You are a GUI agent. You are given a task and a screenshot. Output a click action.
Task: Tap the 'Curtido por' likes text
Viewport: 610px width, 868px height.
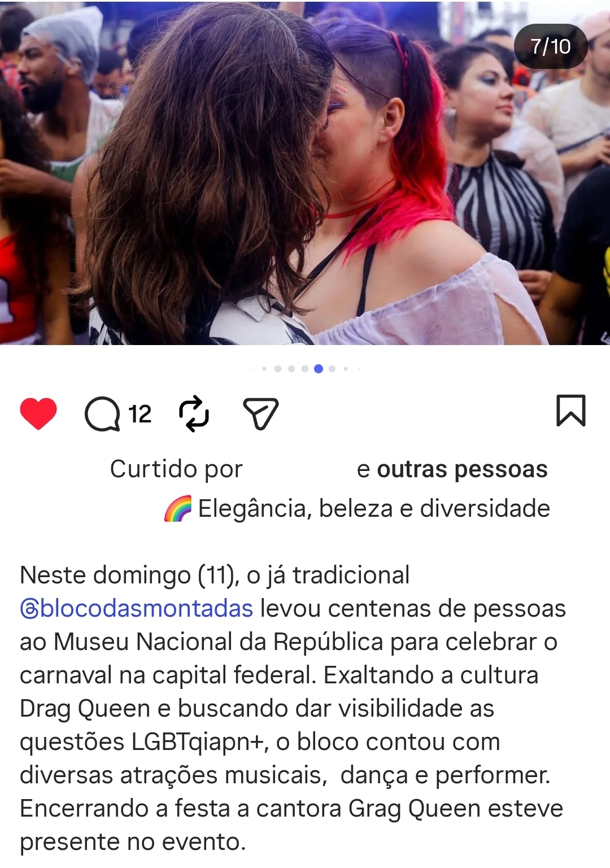(x=176, y=469)
